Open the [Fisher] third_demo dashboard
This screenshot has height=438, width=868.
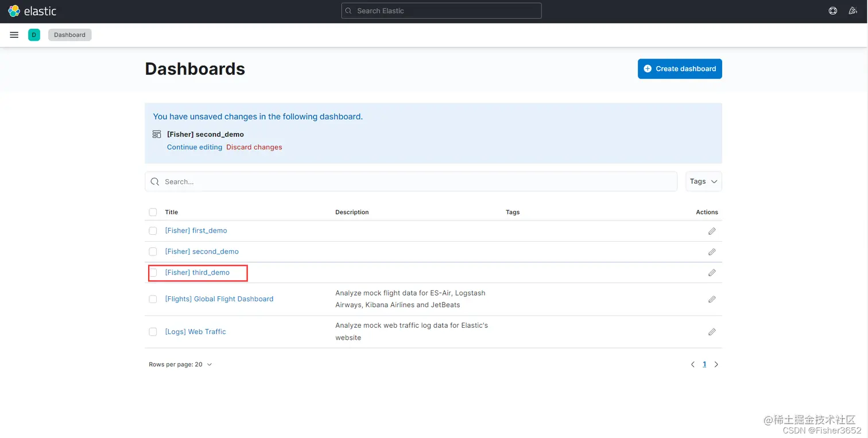pos(197,273)
